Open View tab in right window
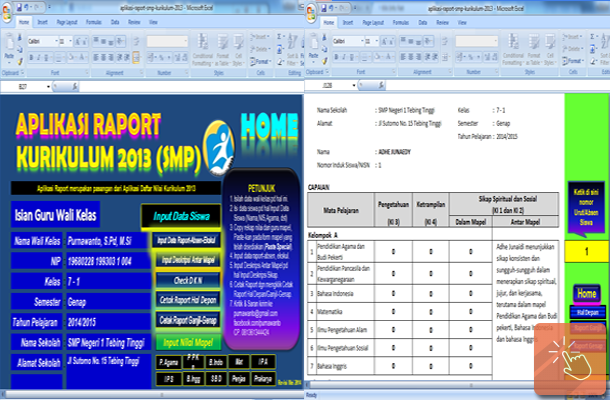This screenshot has height=400, width=610. (x=462, y=23)
